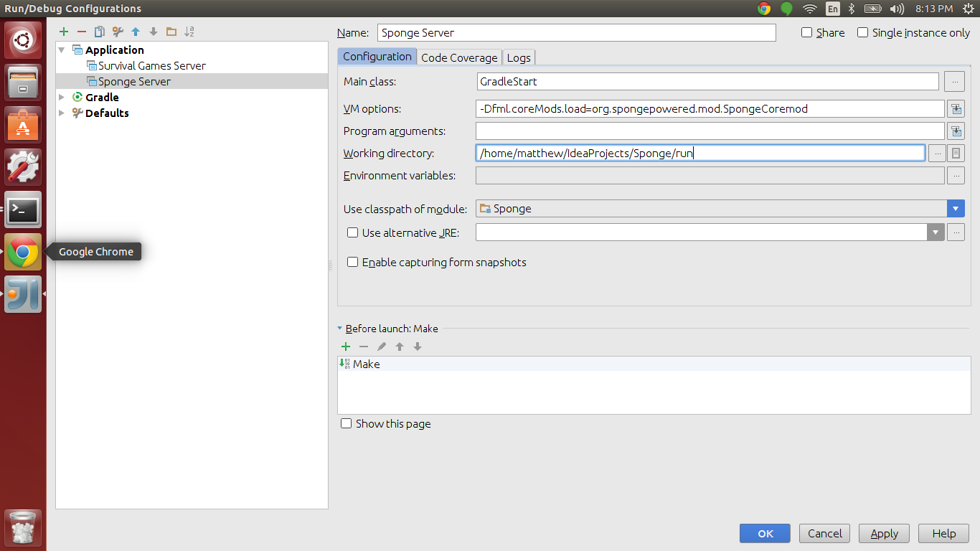The width and height of the screenshot is (980, 551).
Task: Remove the selected configuration with the minus icon
Action: click(x=82, y=32)
